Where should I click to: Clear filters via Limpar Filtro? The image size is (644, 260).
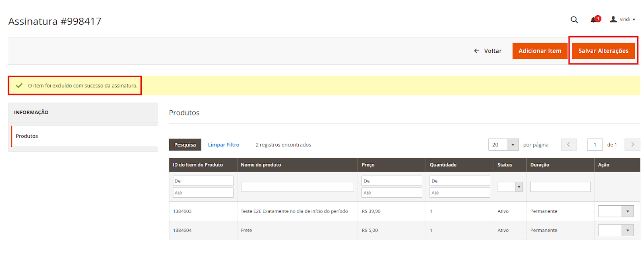point(223,144)
